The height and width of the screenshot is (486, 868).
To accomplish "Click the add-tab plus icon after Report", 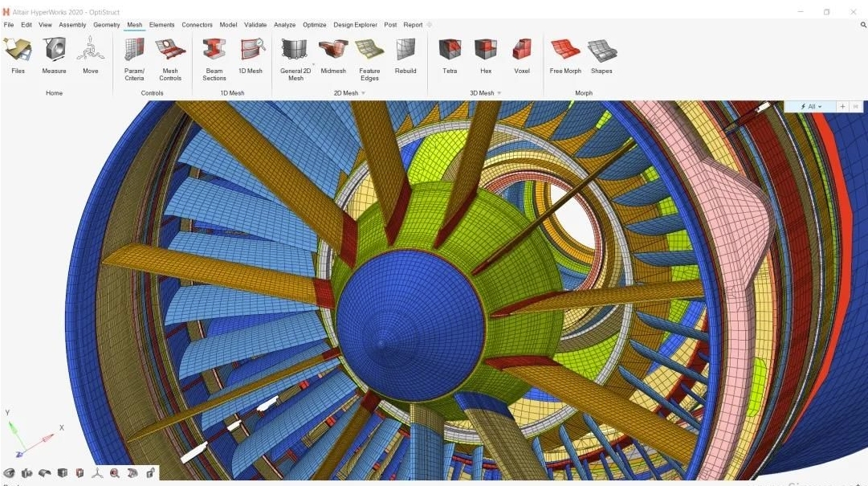I will click(429, 25).
